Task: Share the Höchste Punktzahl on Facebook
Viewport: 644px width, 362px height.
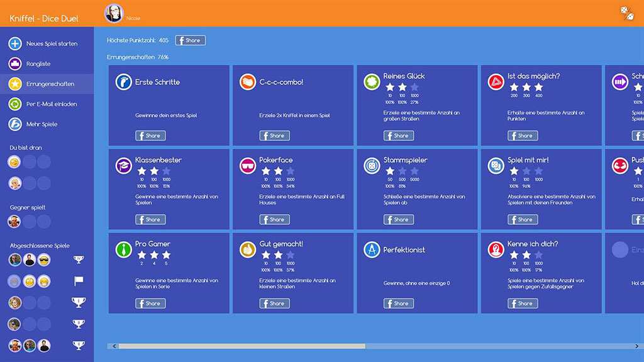Action: (191, 40)
